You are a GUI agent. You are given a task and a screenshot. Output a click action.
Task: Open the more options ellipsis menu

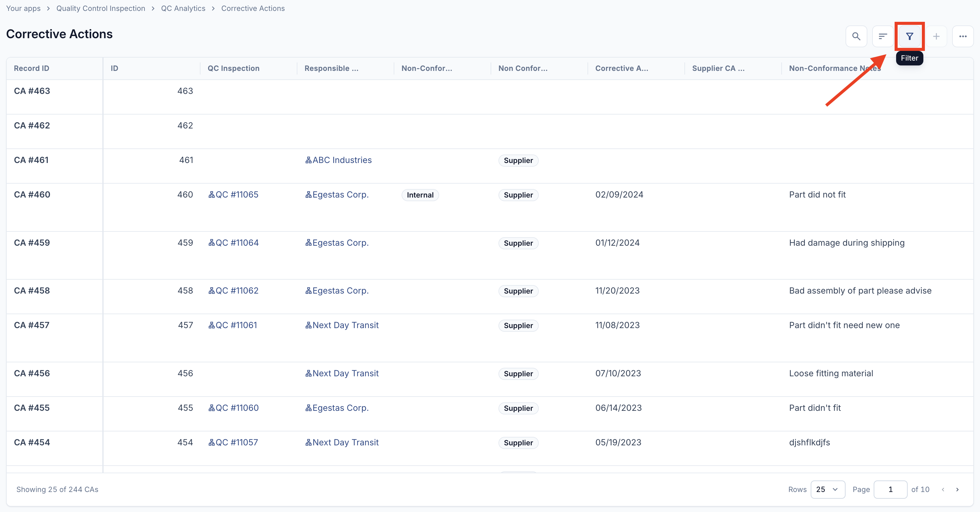point(963,37)
